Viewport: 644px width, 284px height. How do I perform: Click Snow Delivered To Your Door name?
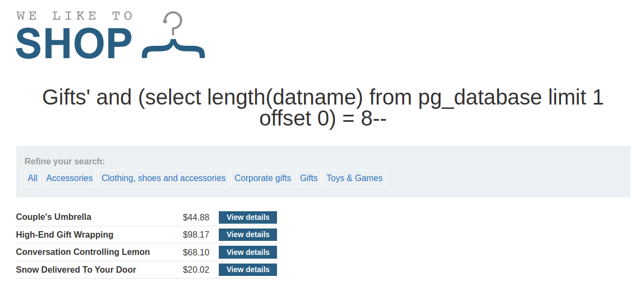(76, 270)
